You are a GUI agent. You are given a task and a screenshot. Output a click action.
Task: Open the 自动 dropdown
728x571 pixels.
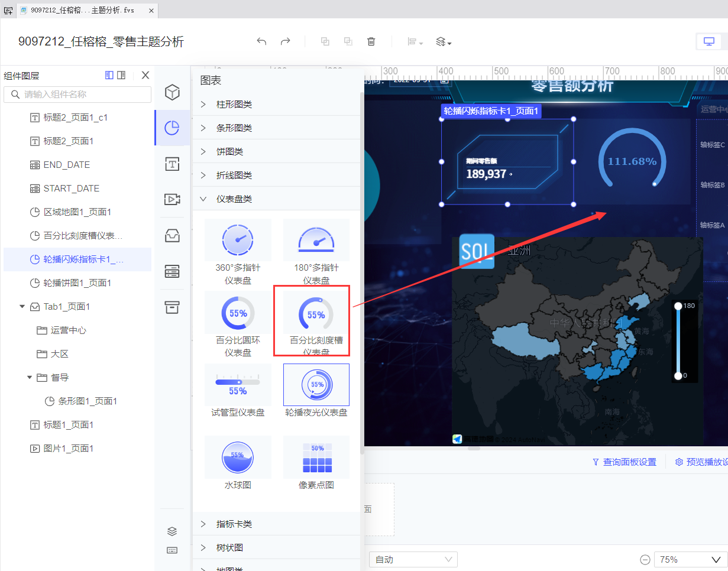pyautogui.click(x=413, y=559)
